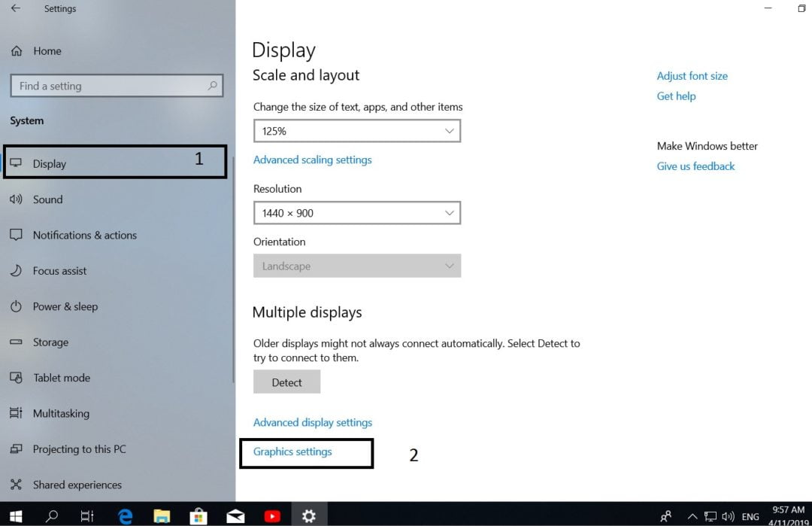Open the Resolution dropdown
Viewport: 812px width, 526px height.
(x=357, y=213)
